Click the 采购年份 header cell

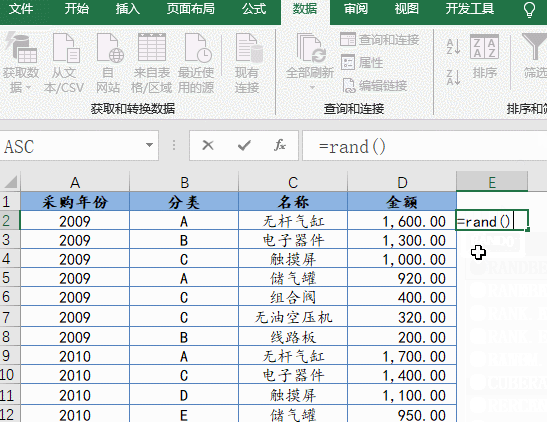click(75, 202)
